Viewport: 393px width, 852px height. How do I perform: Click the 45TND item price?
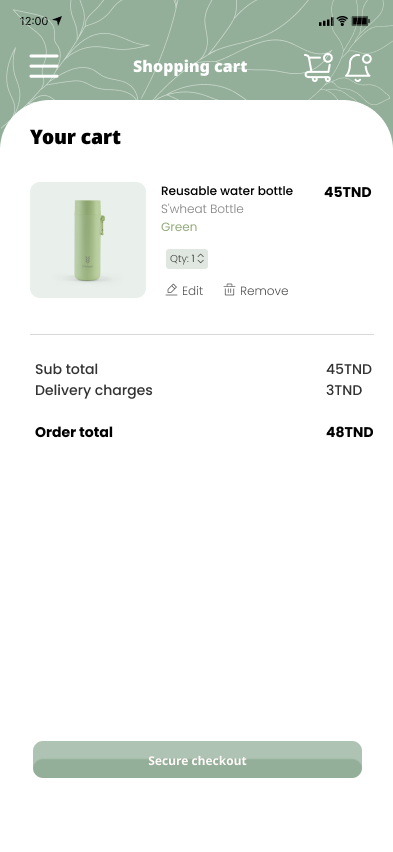(x=348, y=192)
